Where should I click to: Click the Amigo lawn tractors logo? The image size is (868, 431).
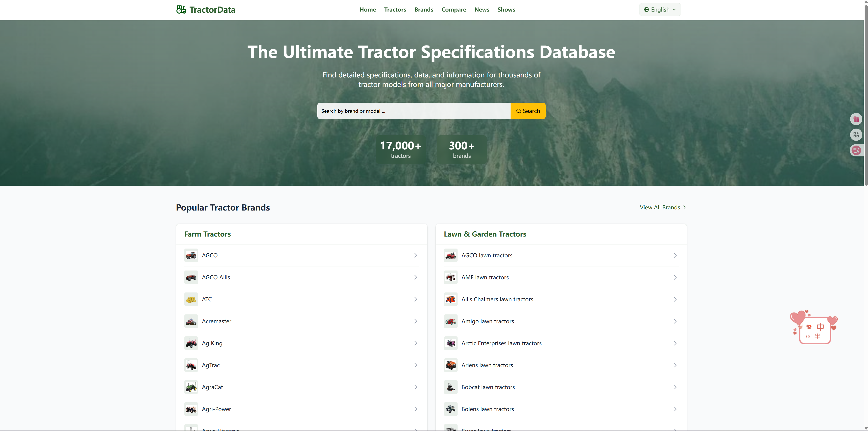click(451, 321)
